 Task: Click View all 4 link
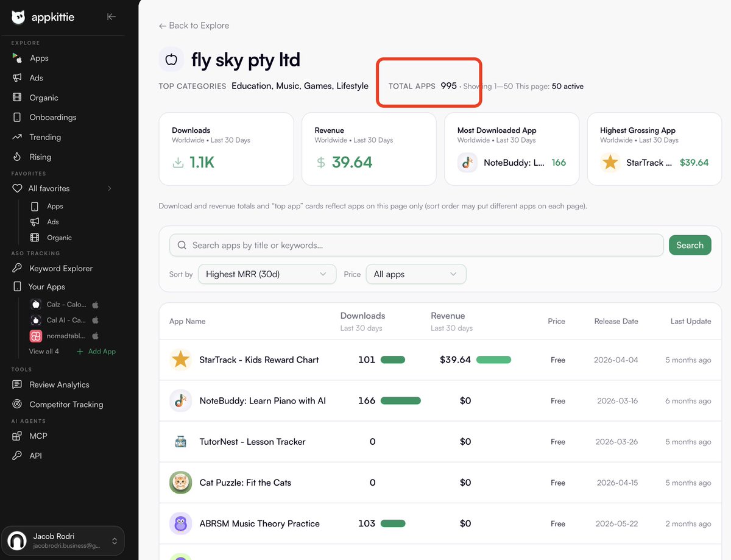coord(44,352)
